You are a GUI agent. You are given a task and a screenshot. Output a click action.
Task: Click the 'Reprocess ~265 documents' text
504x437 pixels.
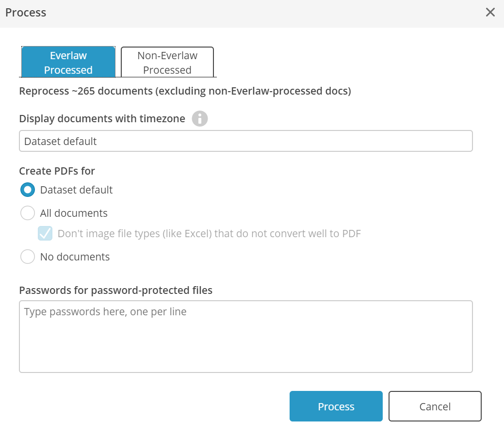pos(85,91)
